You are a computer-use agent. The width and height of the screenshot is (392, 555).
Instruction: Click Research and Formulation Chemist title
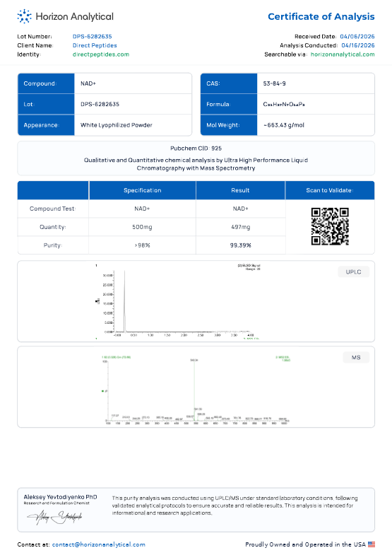[57, 503]
